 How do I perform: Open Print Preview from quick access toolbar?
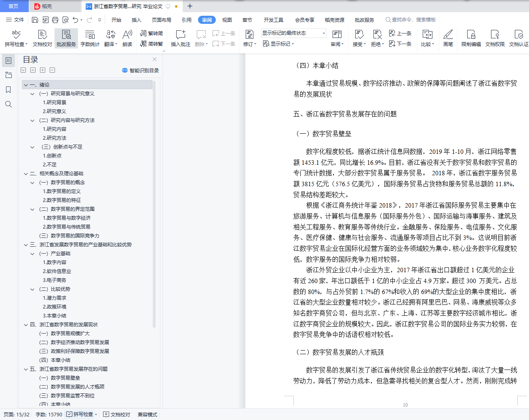tap(65, 20)
